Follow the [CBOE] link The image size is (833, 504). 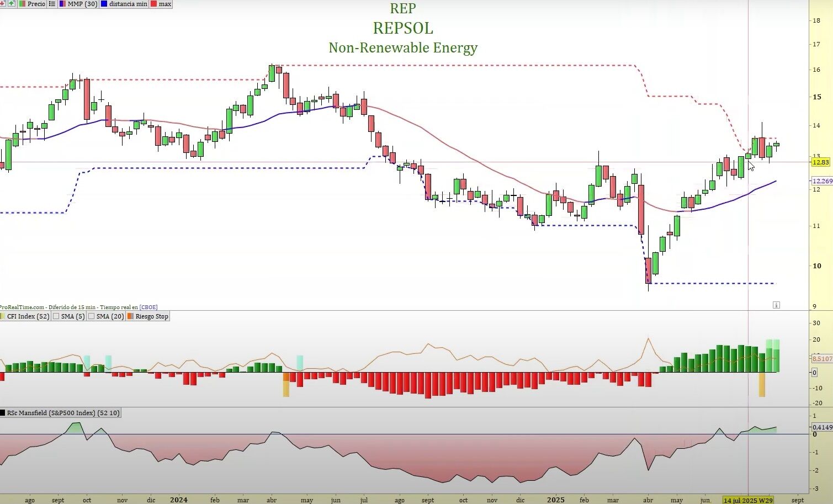(x=148, y=307)
